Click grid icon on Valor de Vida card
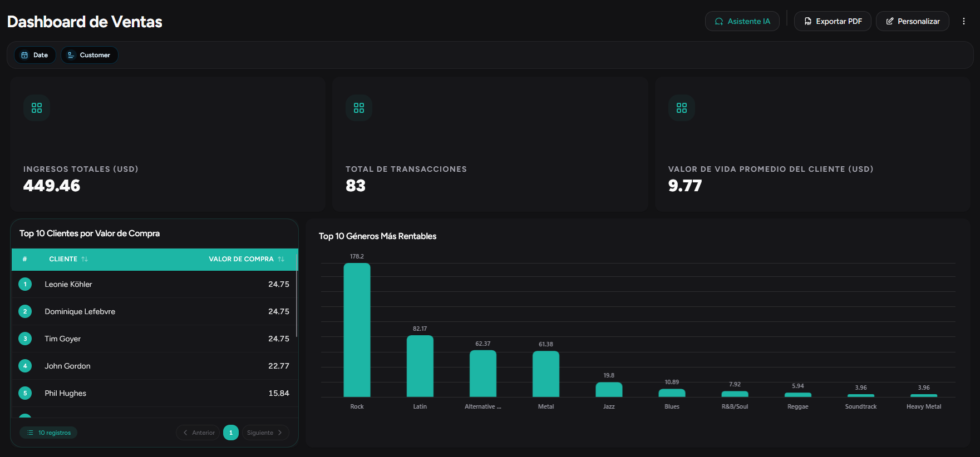Image resolution: width=980 pixels, height=457 pixels. pos(682,108)
